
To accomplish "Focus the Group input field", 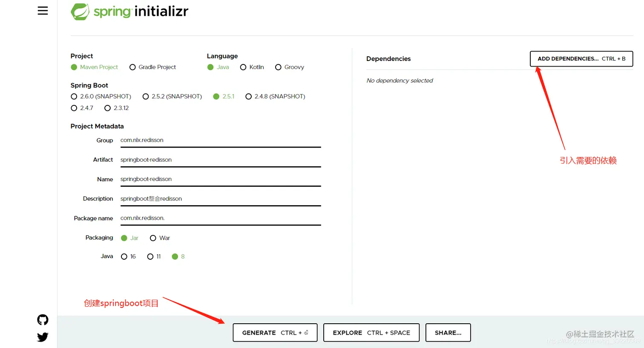I will click(221, 140).
